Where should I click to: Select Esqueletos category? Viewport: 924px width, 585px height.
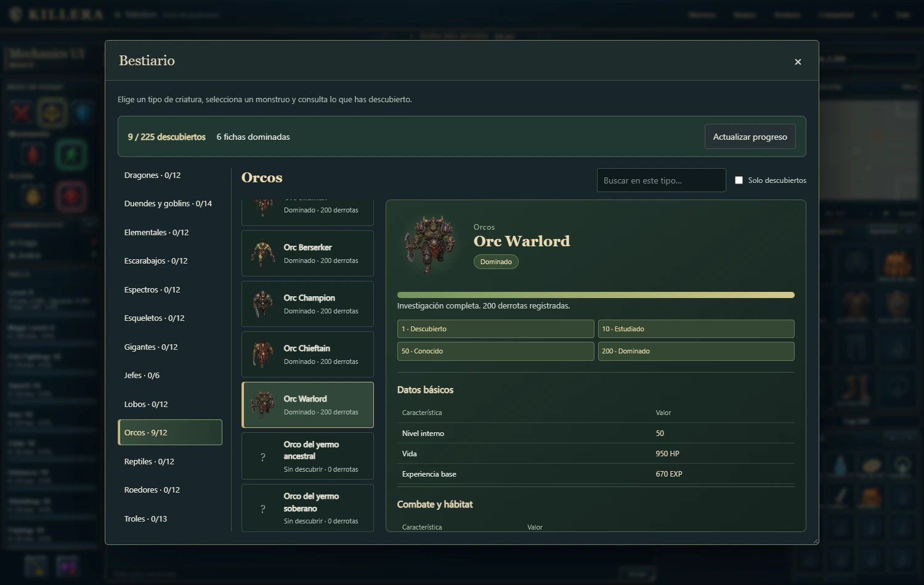tap(170, 318)
